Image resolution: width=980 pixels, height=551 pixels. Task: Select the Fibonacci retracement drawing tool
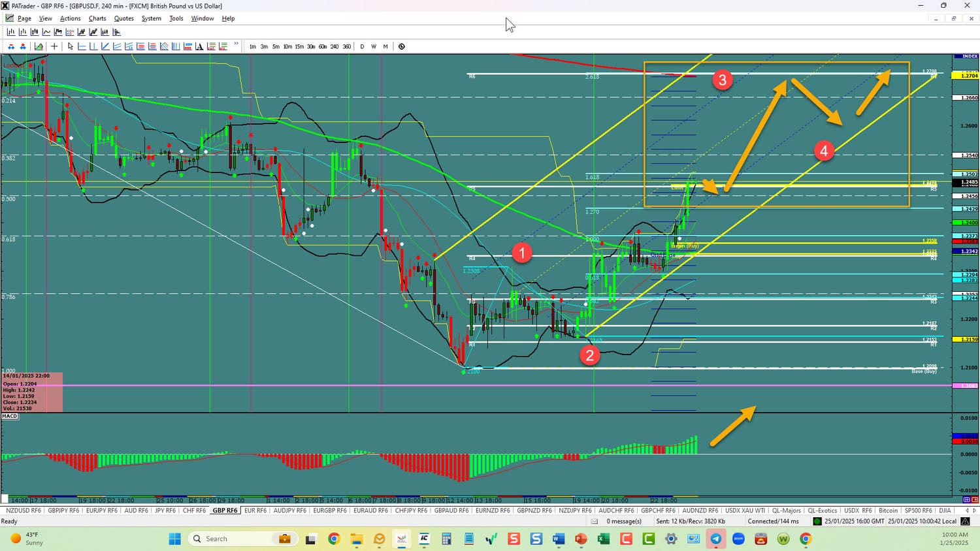pyautogui.click(x=140, y=46)
